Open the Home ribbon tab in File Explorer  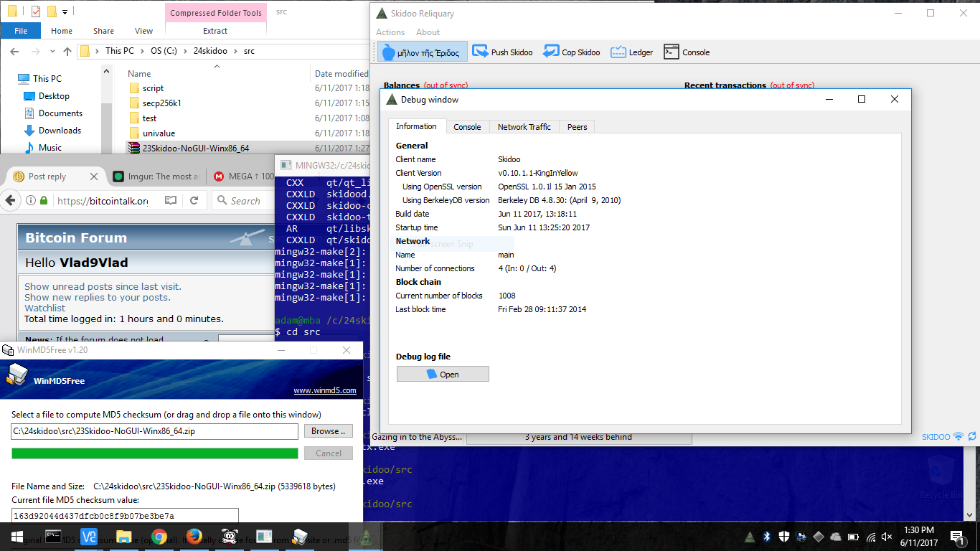(62, 31)
